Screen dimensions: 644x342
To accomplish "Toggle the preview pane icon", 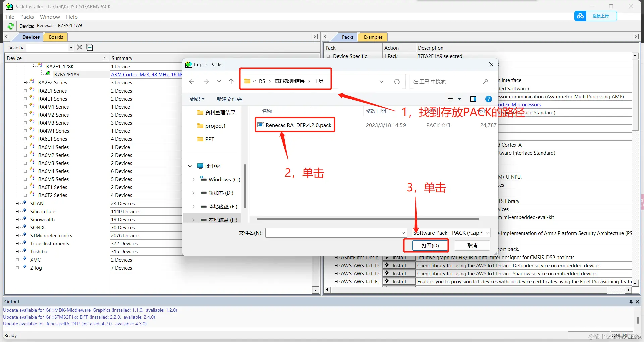I will tap(473, 99).
